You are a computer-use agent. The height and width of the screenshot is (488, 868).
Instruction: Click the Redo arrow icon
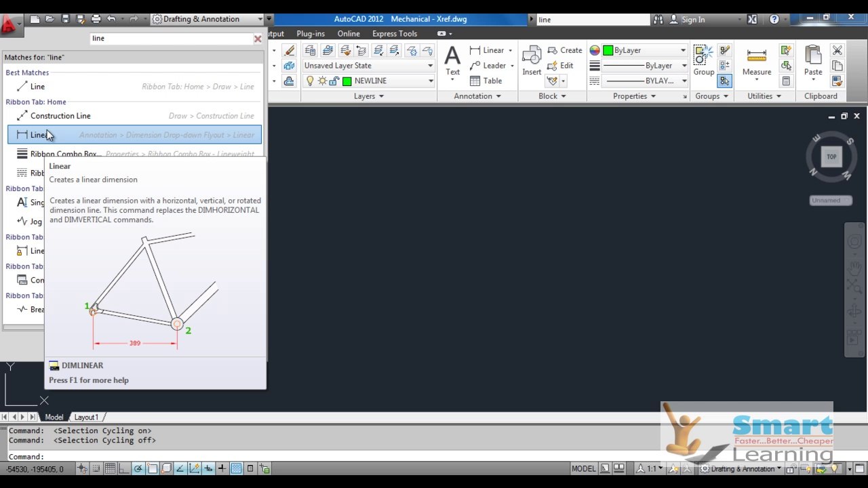[134, 19]
